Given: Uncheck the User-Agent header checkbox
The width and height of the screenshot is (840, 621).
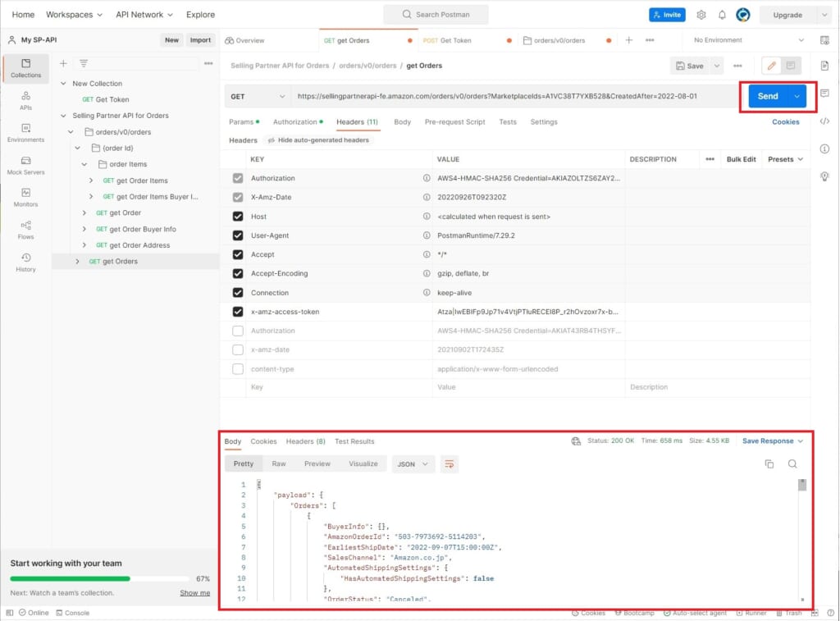Looking at the screenshot, I should tap(238, 235).
